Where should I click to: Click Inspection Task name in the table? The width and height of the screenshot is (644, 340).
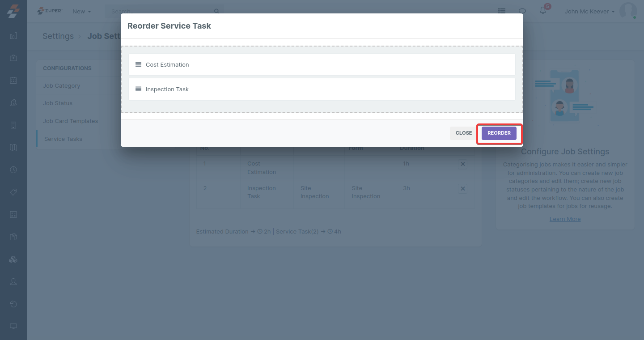(x=262, y=192)
